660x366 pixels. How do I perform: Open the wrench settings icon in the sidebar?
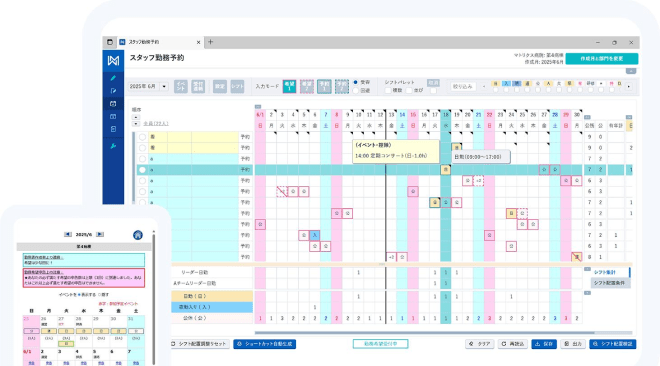(x=113, y=146)
